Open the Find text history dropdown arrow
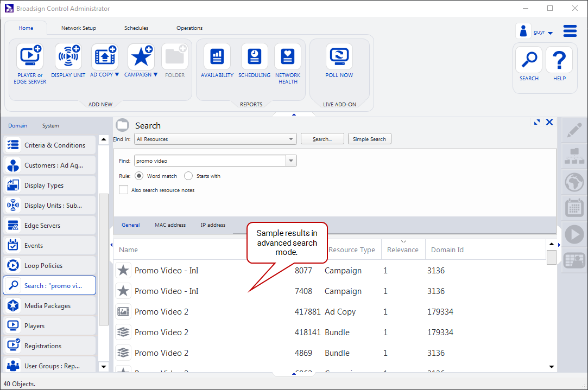Image resolution: width=588 pixels, height=390 pixels. click(291, 161)
